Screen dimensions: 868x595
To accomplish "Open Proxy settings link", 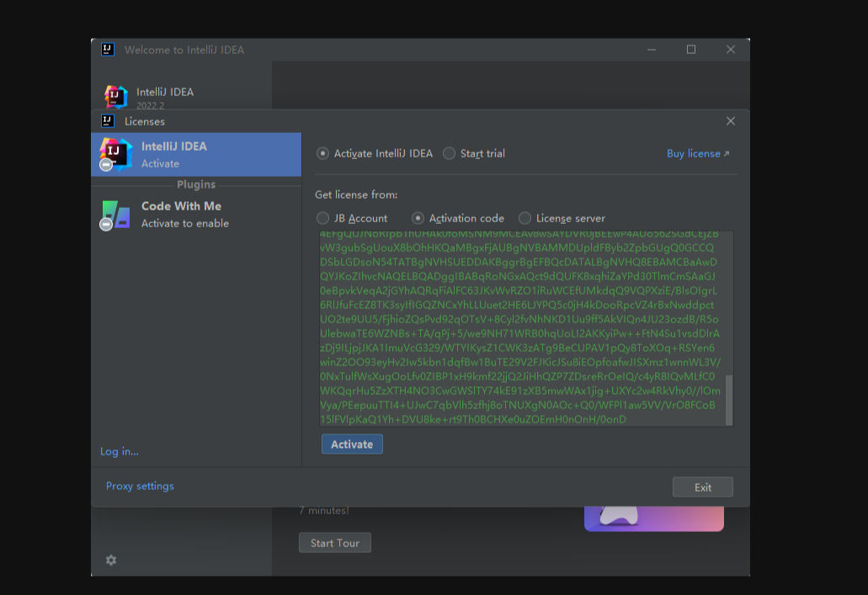I will (x=140, y=486).
